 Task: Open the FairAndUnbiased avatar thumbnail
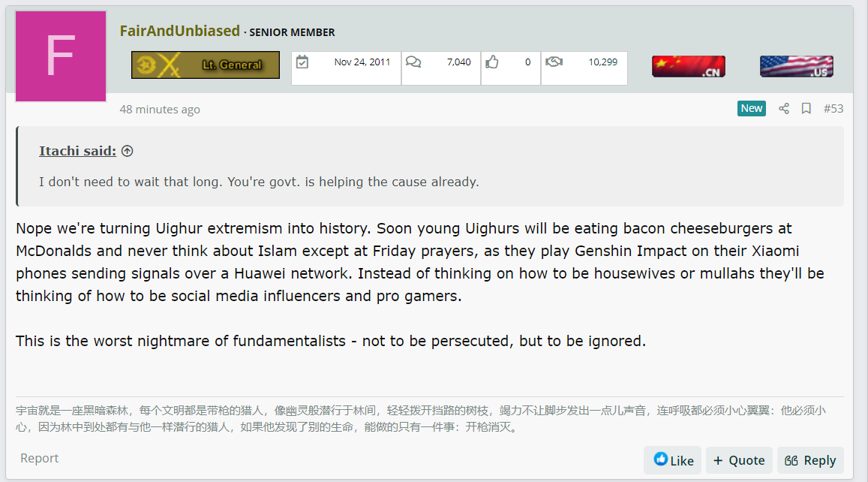[x=61, y=56]
